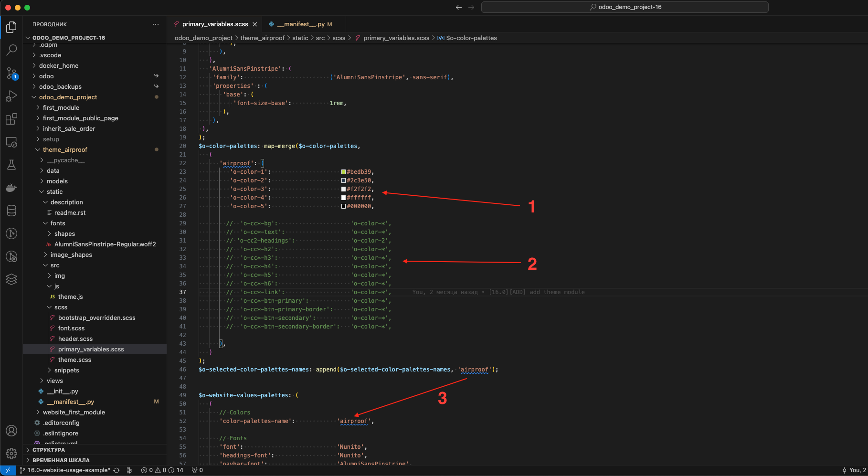
Task: Open the remote window indicator in status bar
Action: coord(8,470)
